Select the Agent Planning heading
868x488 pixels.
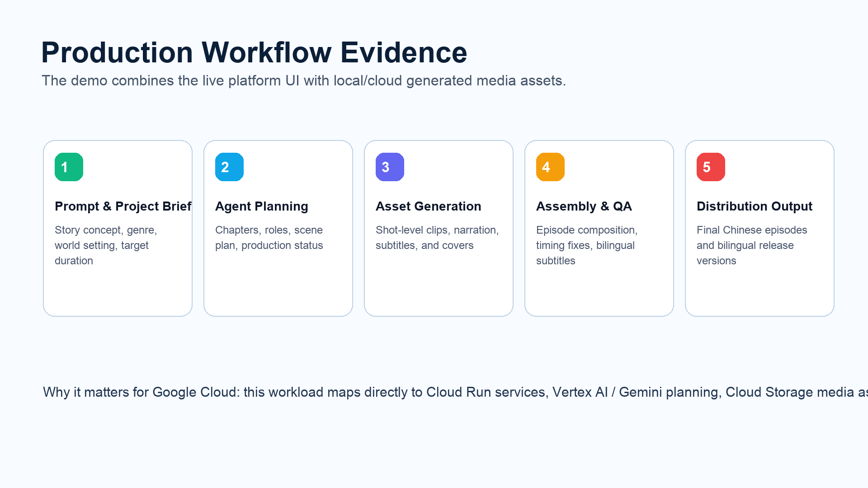(x=261, y=206)
